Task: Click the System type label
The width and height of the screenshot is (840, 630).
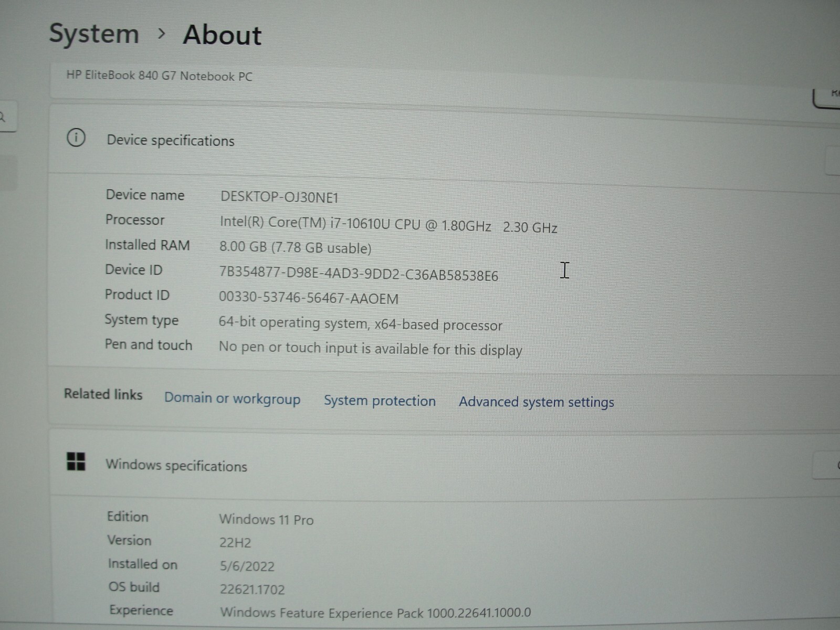Action: (x=141, y=320)
